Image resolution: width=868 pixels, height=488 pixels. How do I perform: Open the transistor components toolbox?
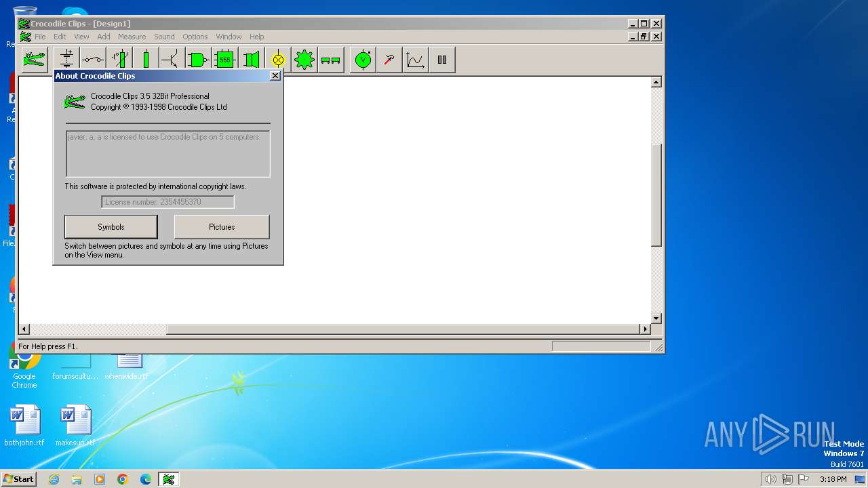pos(172,60)
